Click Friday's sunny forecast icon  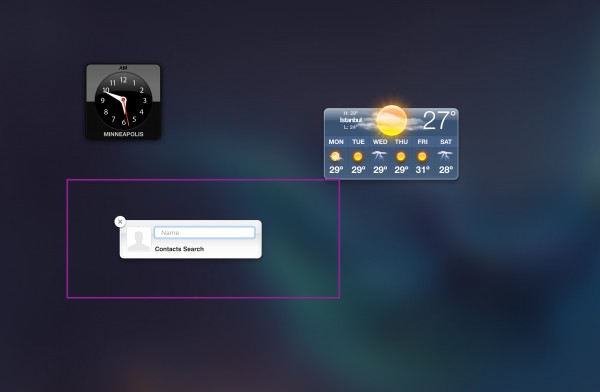point(422,157)
